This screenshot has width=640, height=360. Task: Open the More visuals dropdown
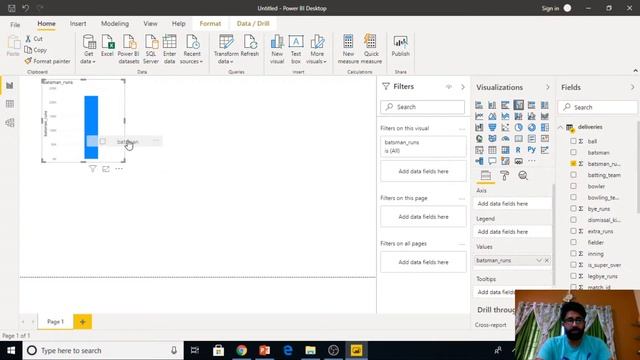point(317,49)
